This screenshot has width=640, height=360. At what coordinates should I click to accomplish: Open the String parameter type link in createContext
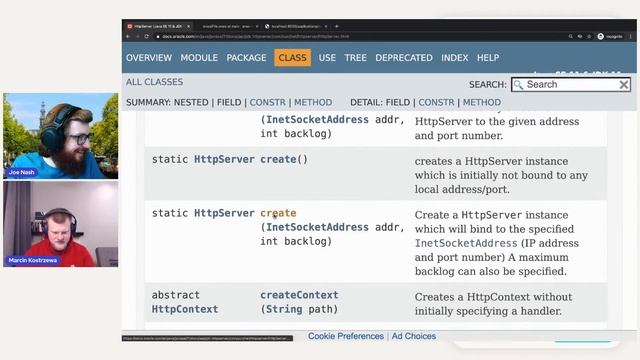(284, 309)
